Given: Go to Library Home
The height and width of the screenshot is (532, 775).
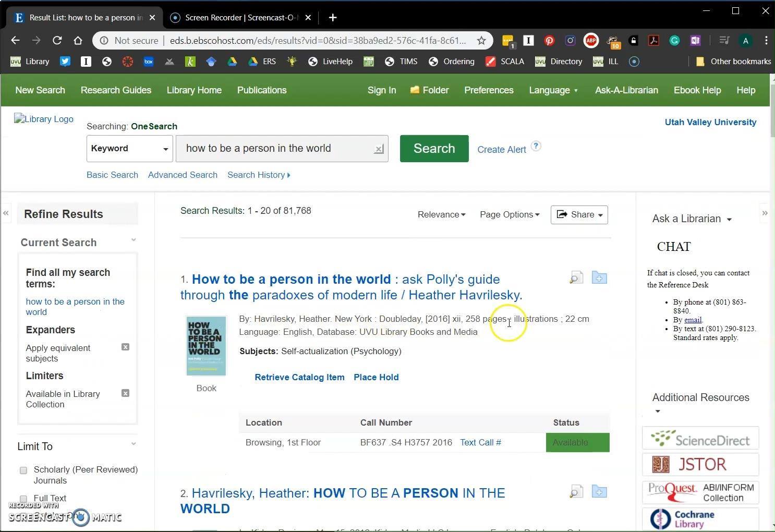Looking at the screenshot, I should pyautogui.click(x=194, y=90).
